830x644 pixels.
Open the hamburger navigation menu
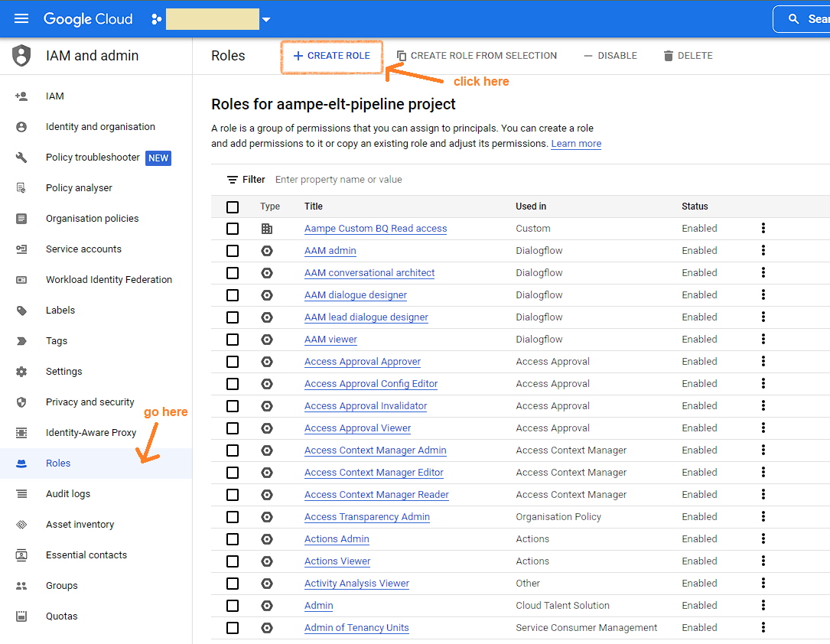21,19
